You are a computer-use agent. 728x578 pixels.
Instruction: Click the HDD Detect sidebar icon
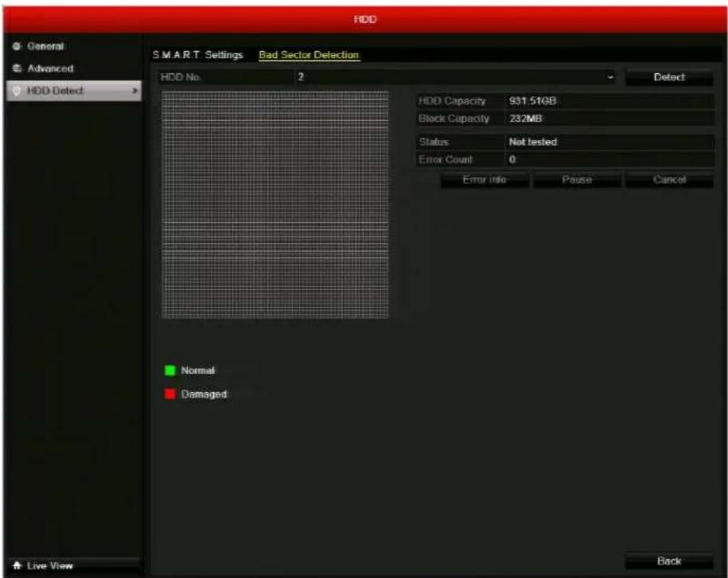17,91
